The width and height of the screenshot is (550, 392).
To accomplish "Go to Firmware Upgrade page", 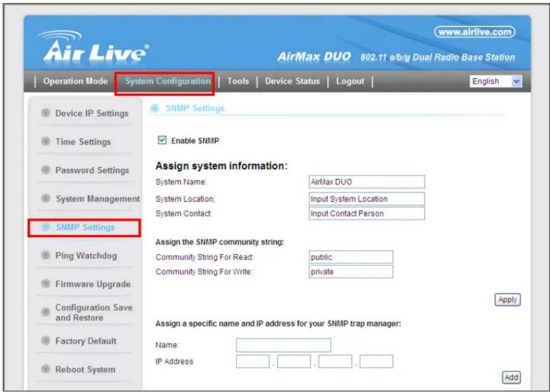I will coord(93,284).
